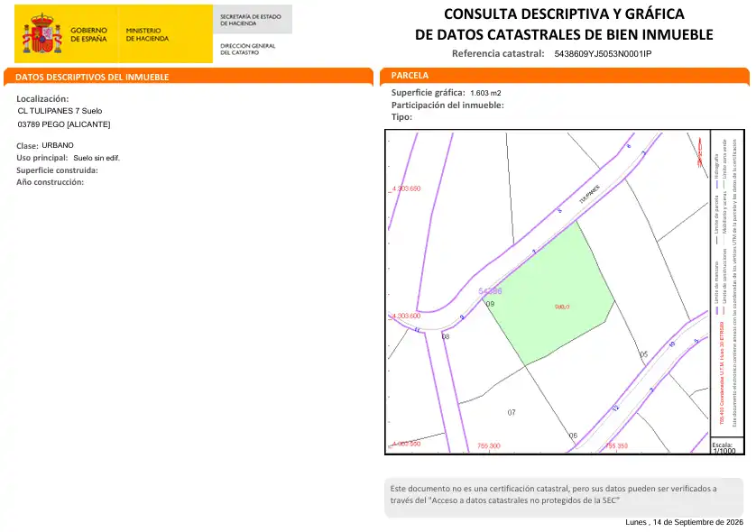The width and height of the screenshot is (756, 532).
Task: Click the "Escala: 1/1000" scale box
Action: click(727, 446)
